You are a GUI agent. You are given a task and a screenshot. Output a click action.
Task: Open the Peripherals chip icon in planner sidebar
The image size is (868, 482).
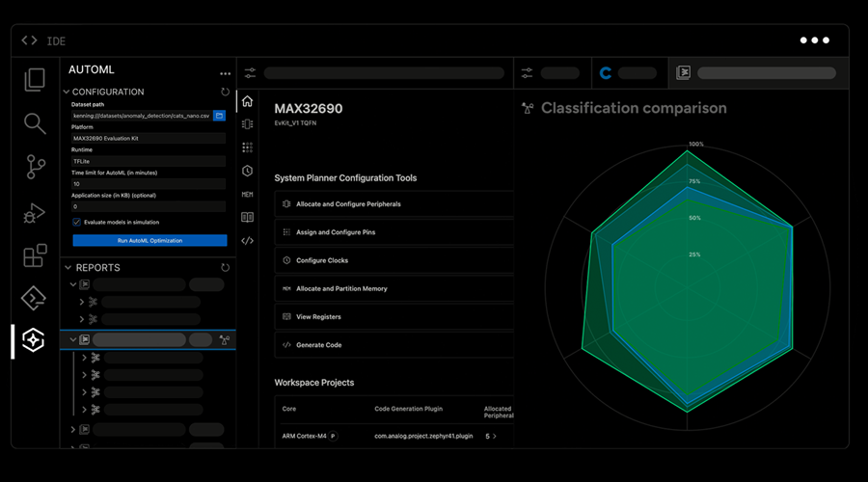pyautogui.click(x=248, y=124)
